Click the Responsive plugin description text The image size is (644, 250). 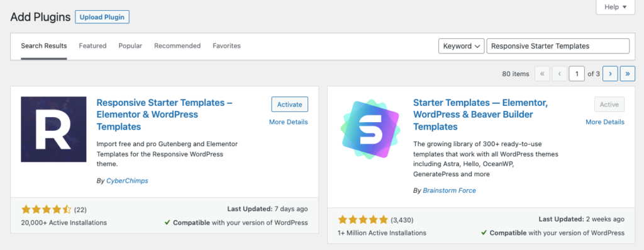coord(167,154)
